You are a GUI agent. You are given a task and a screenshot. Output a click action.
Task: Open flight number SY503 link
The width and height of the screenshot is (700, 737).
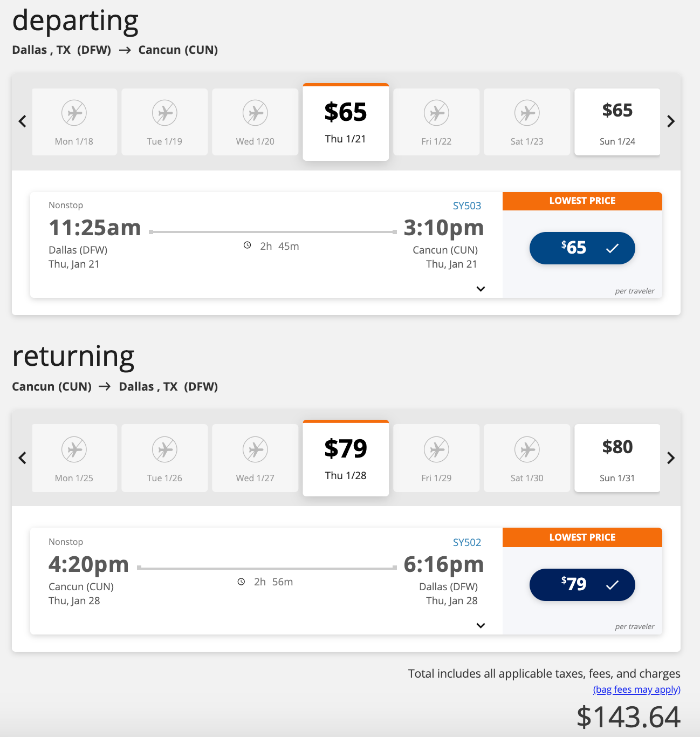point(466,206)
